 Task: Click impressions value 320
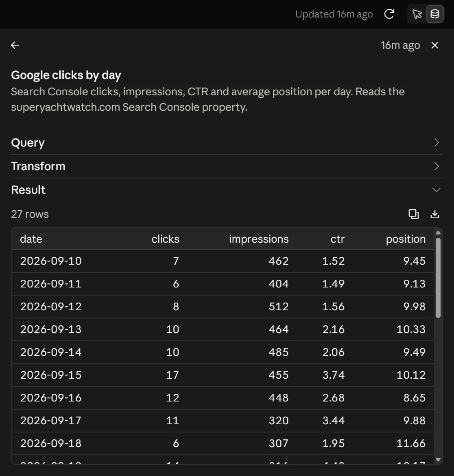click(278, 421)
